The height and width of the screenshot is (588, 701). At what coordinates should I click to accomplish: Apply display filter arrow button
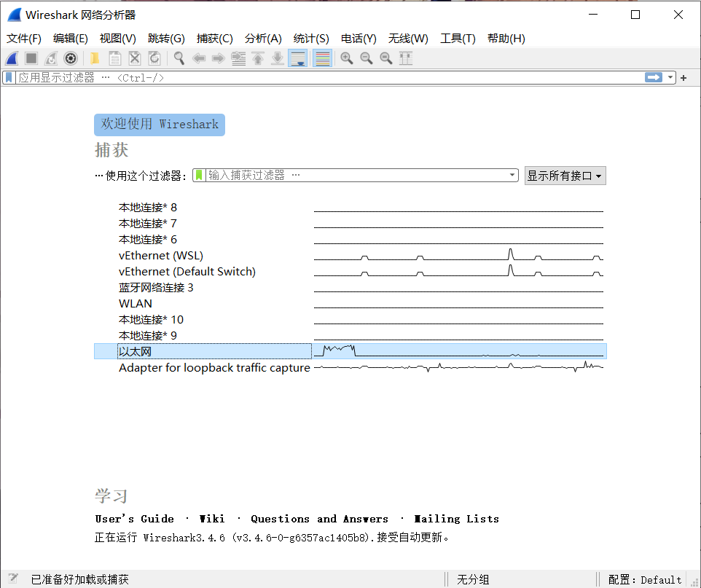click(x=654, y=78)
